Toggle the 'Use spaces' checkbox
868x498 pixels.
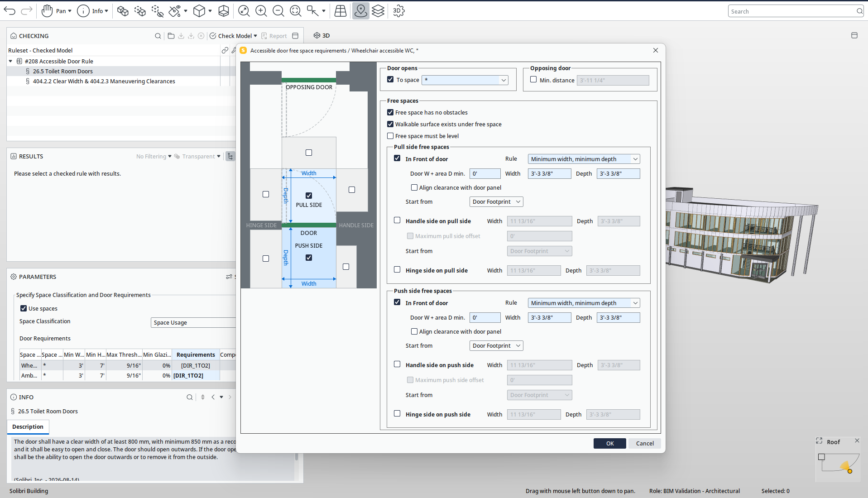point(24,308)
